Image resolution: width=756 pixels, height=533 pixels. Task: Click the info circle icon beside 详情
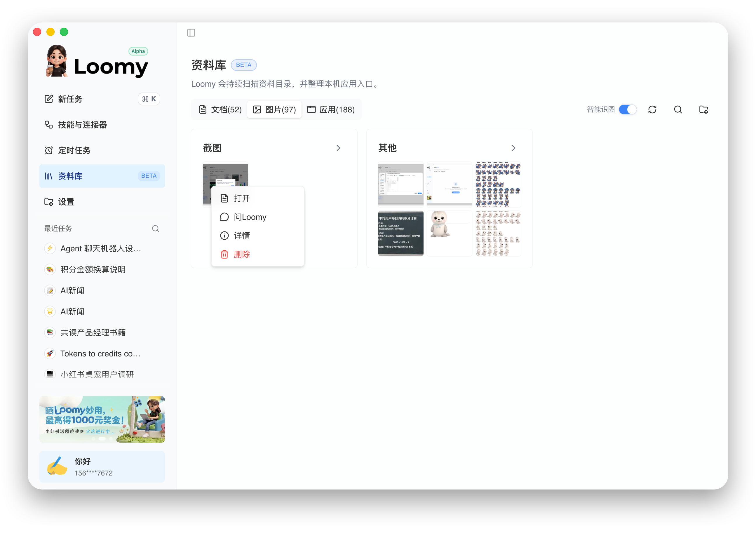click(x=224, y=235)
